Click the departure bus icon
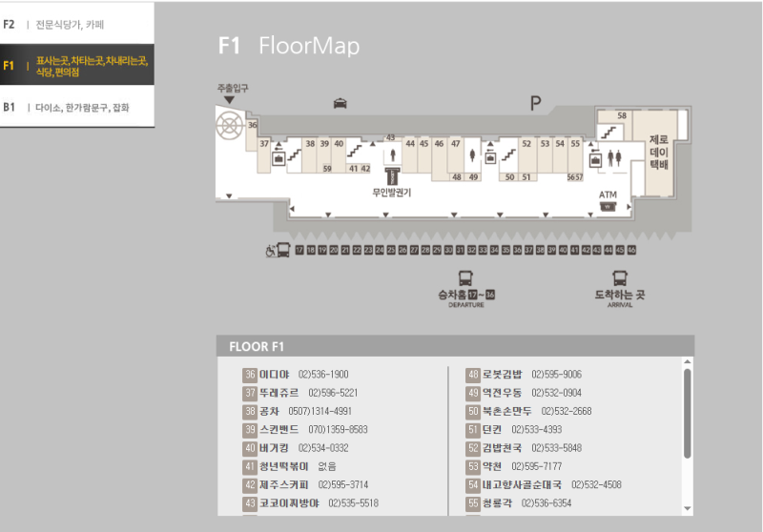This screenshot has height=532, width=763. pyautogui.click(x=465, y=278)
